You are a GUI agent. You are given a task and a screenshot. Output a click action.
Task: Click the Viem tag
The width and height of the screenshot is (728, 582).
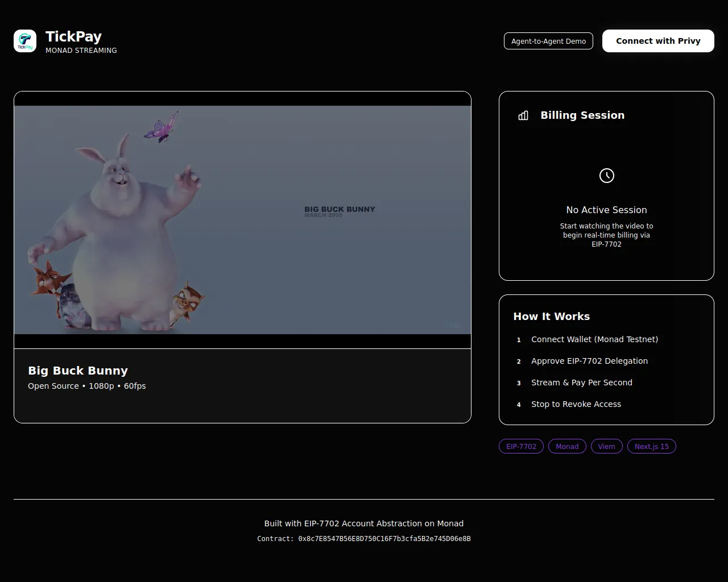coord(607,446)
